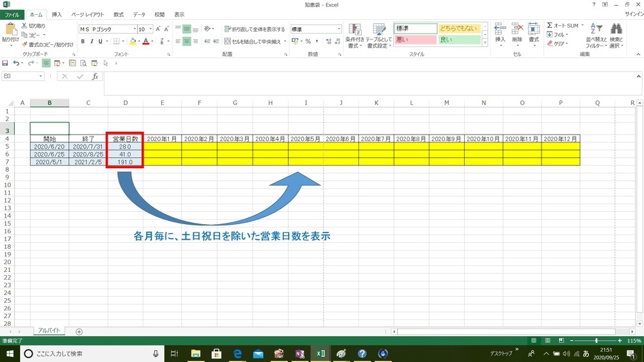Screen dimensions: 644x362
Task: Click the Increase Font Size icon
Action: [158, 29]
